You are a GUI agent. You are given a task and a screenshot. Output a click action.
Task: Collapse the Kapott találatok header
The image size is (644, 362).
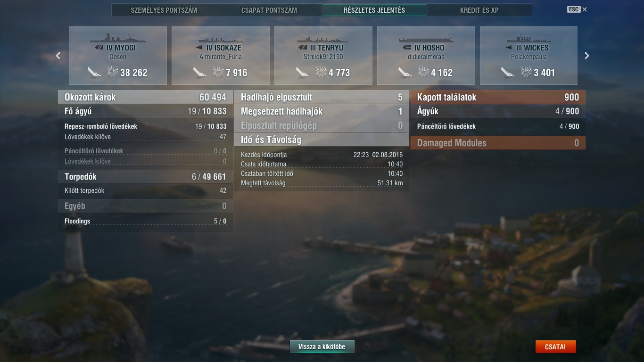(498, 97)
